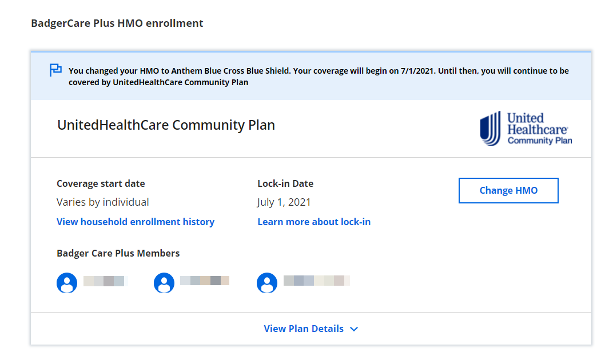Image resolution: width=601 pixels, height=364 pixels.
Task: Click the flag icon in the notification banner
Action: [55, 70]
